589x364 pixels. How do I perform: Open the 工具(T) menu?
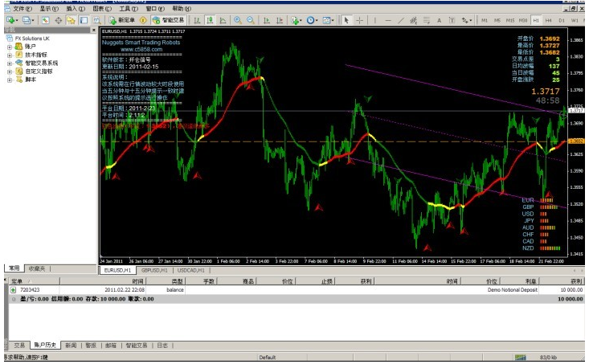tap(129, 8)
